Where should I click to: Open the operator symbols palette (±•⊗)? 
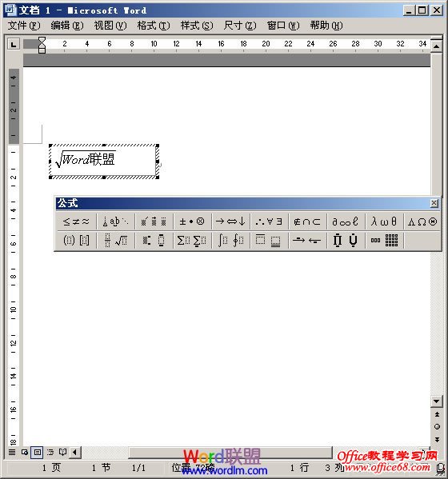192,222
